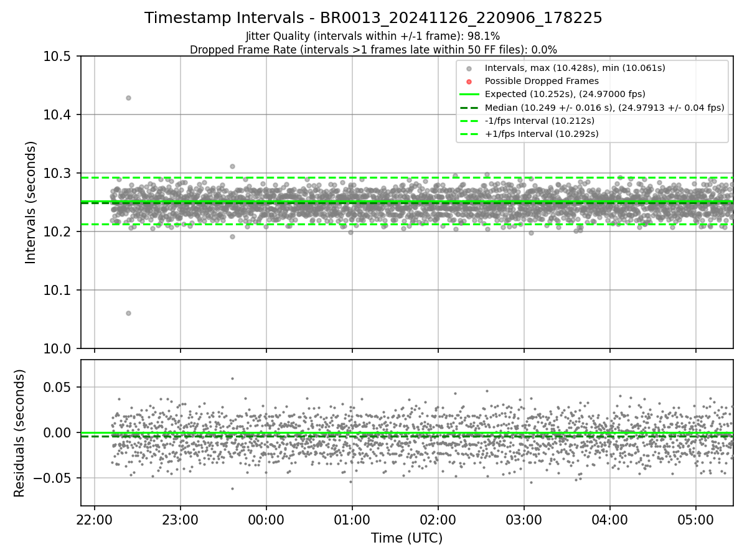Image resolution: width=747 pixels, height=560 pixels.
Task: Click legend entry "Possible Dropped Frames"
Action: point(542,81)
